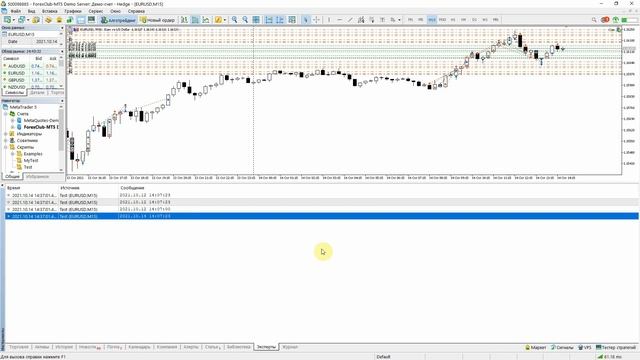Screen dimensions: 640x360
Task: Toggle chart shift icon
Action: pos(280,20)
